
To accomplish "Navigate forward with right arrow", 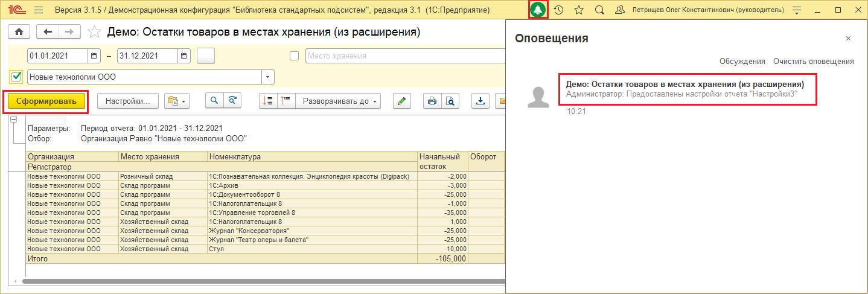I will click(69, 32).
